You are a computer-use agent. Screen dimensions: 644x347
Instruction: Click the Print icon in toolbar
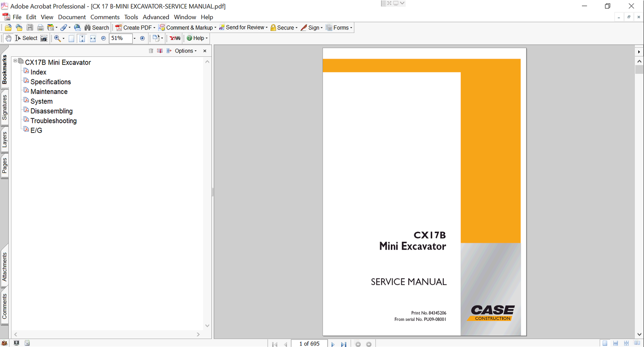pos(40,28)
